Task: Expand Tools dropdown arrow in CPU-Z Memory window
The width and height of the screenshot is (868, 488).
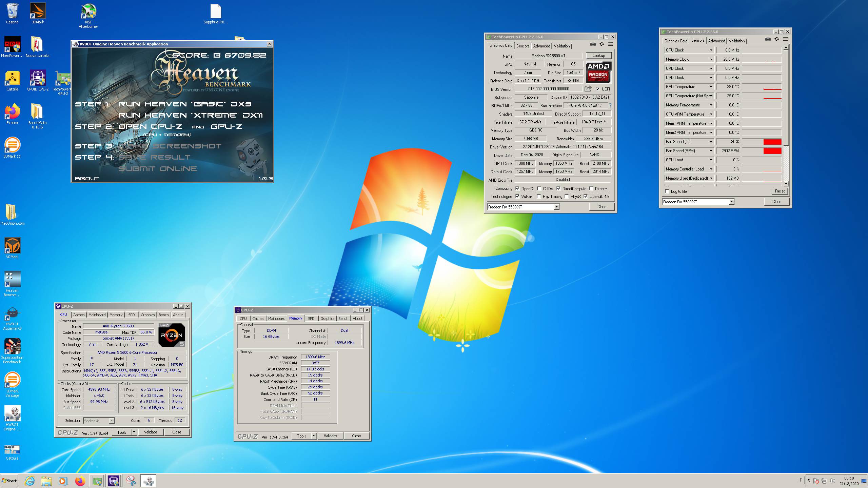Action: click(x=314, y=435)
